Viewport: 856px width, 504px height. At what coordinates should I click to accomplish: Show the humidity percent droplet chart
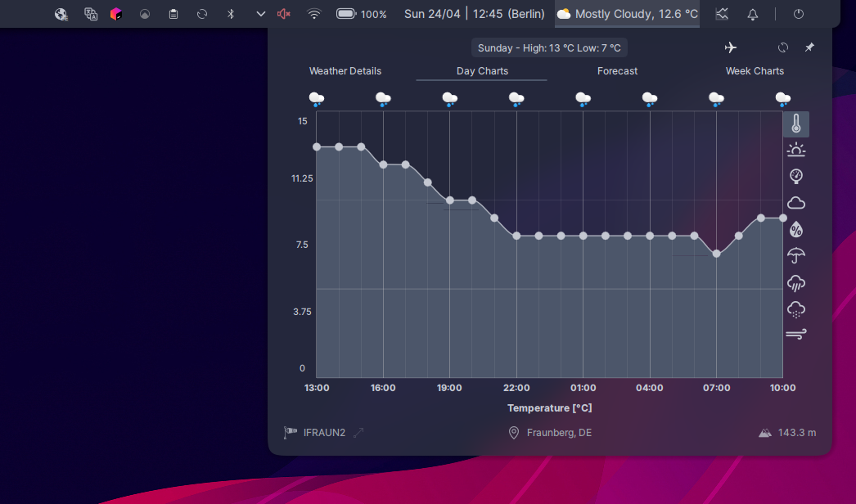point(796,229)
